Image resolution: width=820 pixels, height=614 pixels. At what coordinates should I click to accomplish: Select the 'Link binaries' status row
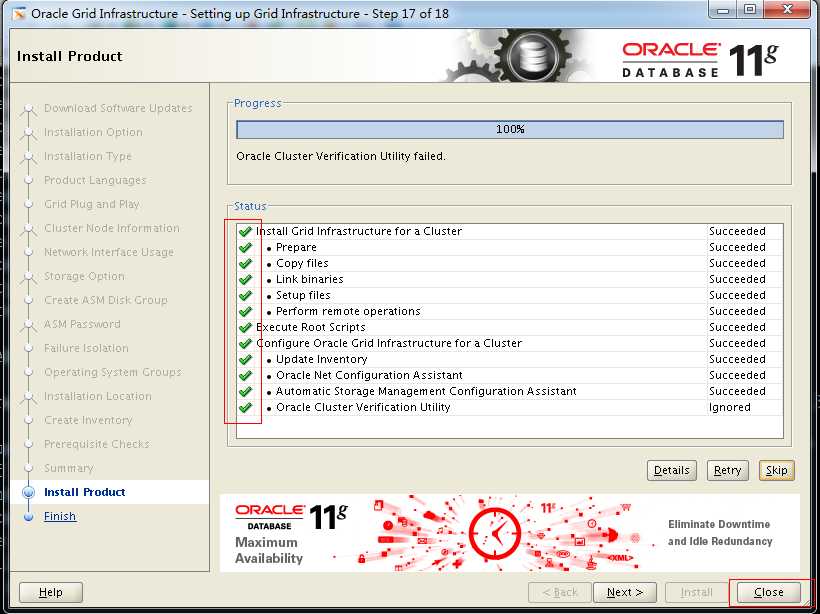pos(510,279)
